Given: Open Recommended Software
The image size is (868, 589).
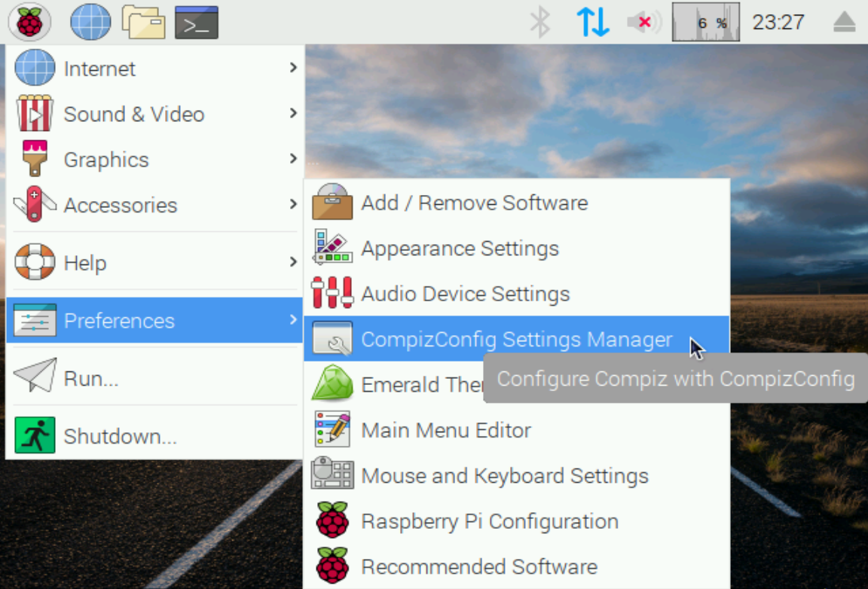Looking at the screenshot, I should tap(516, 566).
